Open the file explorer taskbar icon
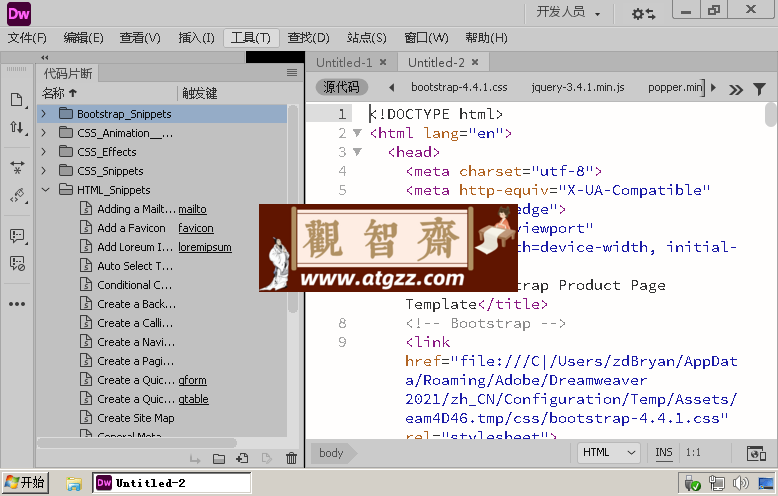 (x=74, y=483)
